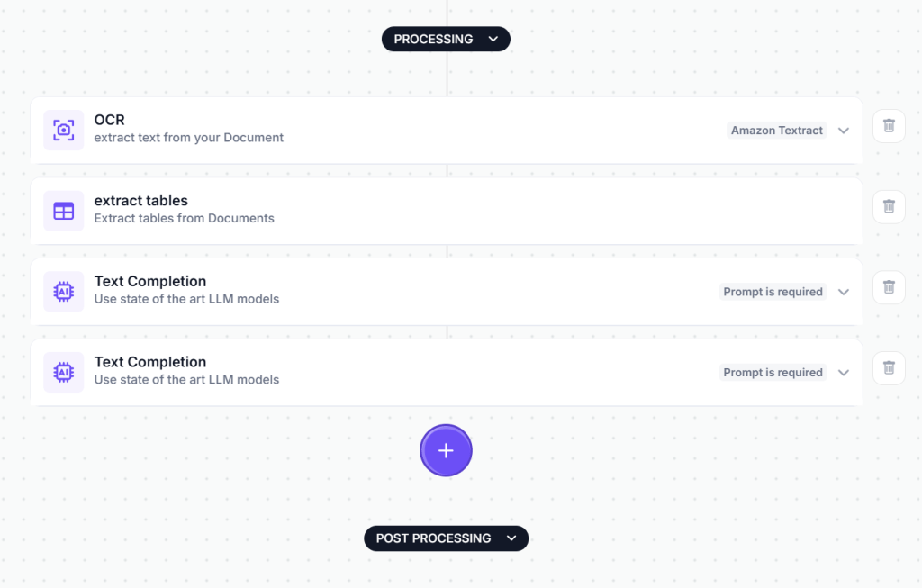922x588 pixels.
Task: Expand the second Text Completion chevron
Action: tap(844, 373)
